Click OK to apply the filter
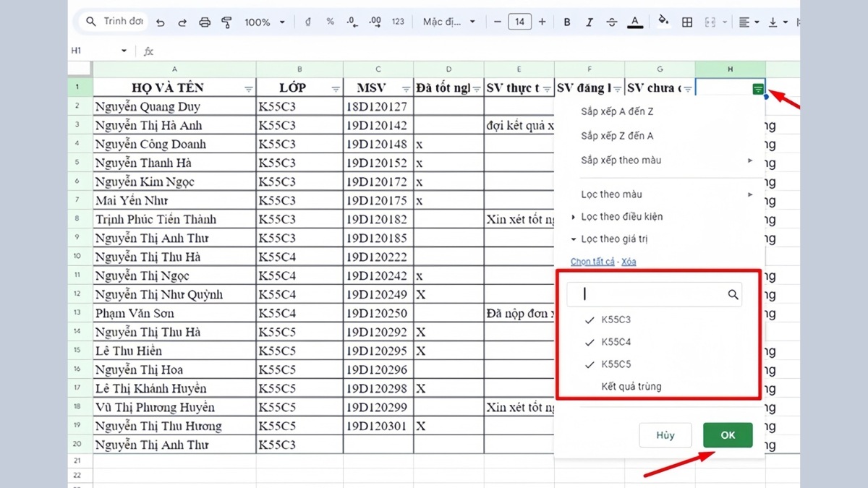 point(728,435)
